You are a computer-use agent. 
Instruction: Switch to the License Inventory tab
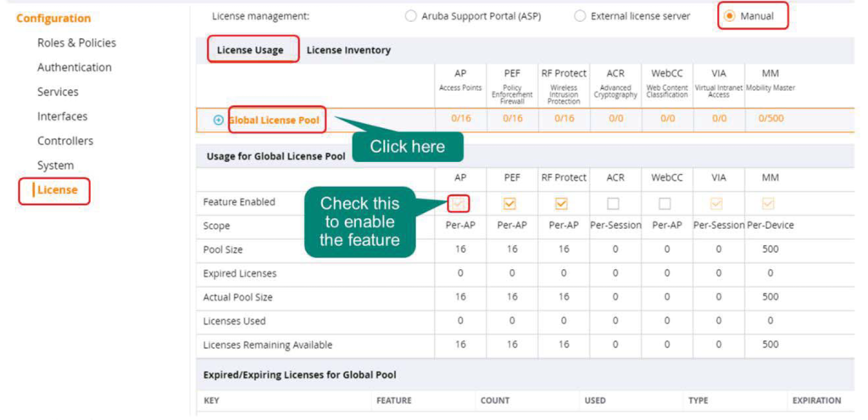(x=348, y=50)
